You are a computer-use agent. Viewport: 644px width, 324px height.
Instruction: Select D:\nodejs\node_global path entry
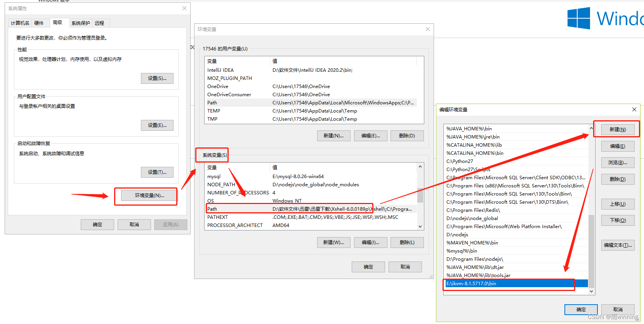click(x=516, y=218)
